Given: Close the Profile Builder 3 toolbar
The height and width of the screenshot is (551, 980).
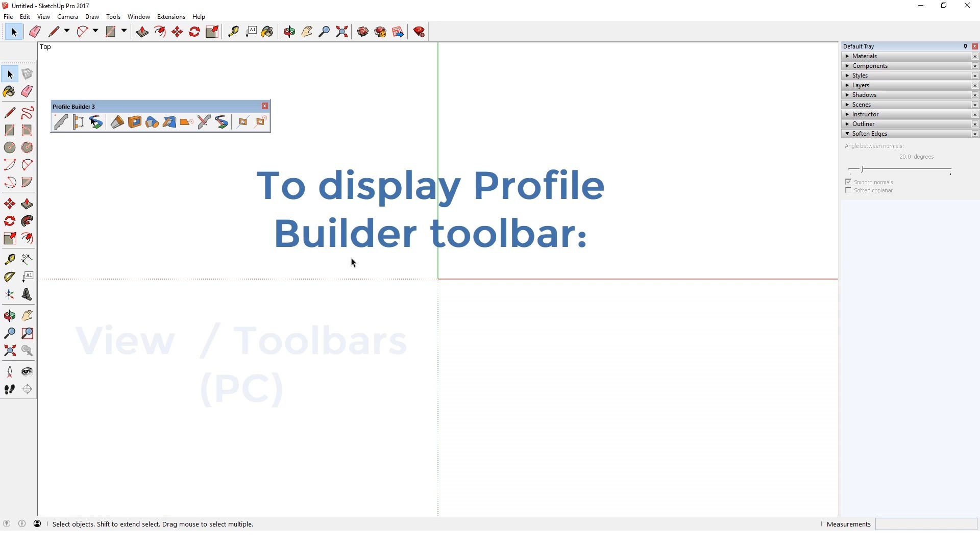Looking at the screenshot, I should (264, 106).
